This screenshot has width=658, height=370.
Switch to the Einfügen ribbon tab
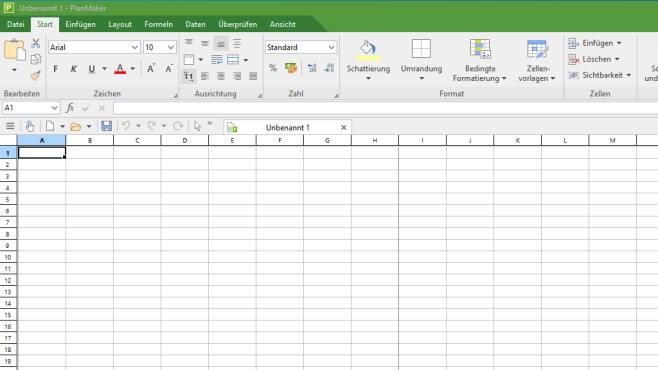point(81,24)
